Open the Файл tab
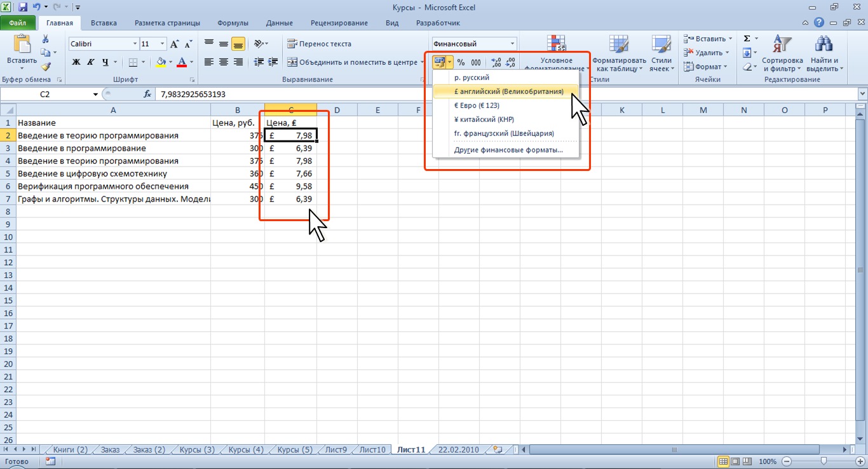Viewport: 868px width, 469px height. click(18, 23)
